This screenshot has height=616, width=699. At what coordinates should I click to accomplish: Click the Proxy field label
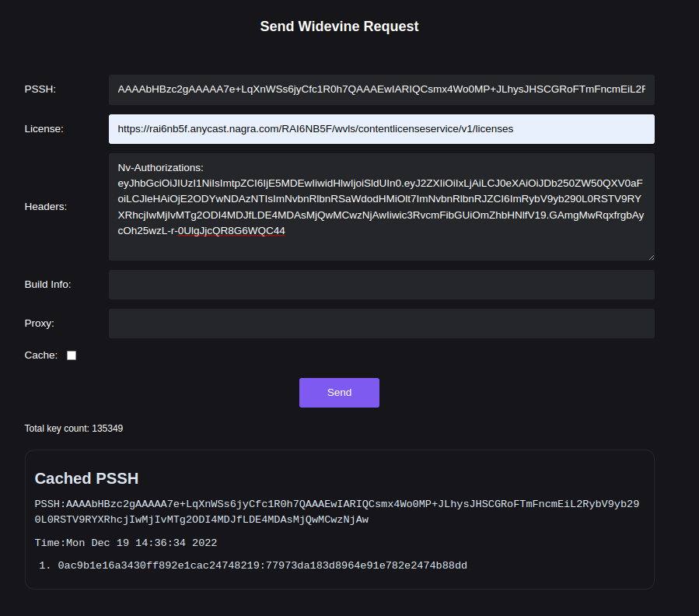tap(39, 324)
